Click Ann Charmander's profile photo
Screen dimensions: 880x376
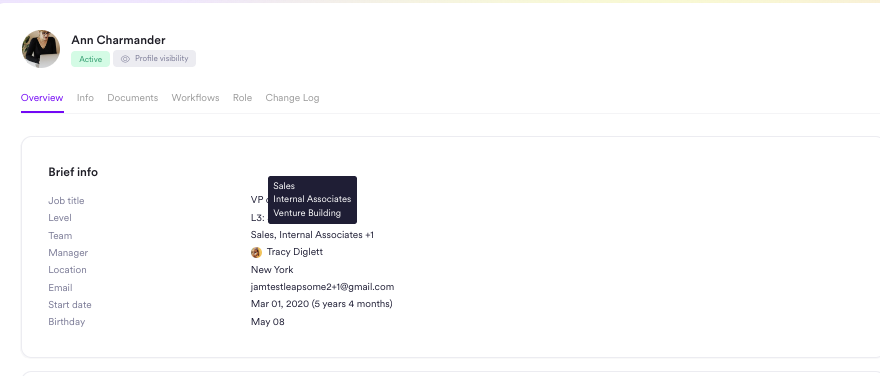[x=41, y=49]
